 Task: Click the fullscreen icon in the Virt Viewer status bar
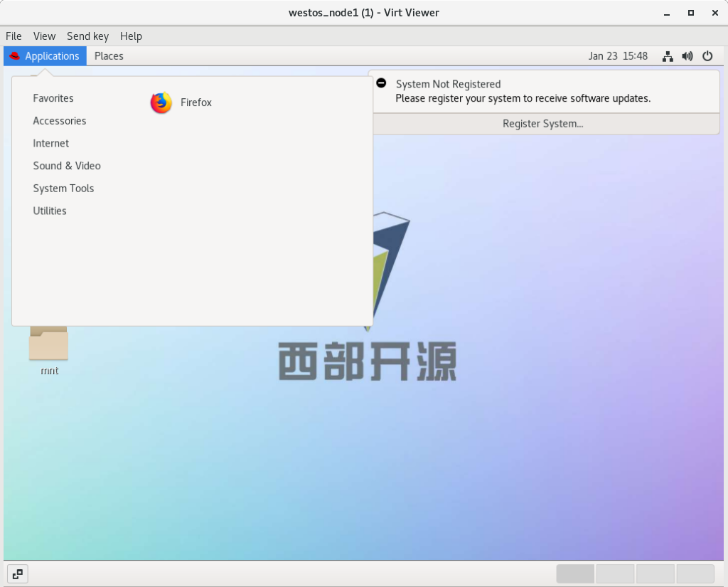(x=18, y=574)
